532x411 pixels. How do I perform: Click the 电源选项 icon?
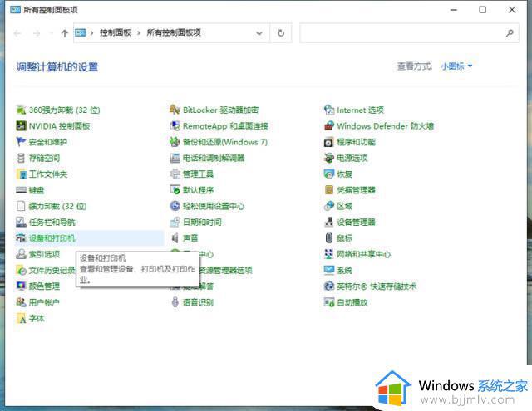coord(329,158)
